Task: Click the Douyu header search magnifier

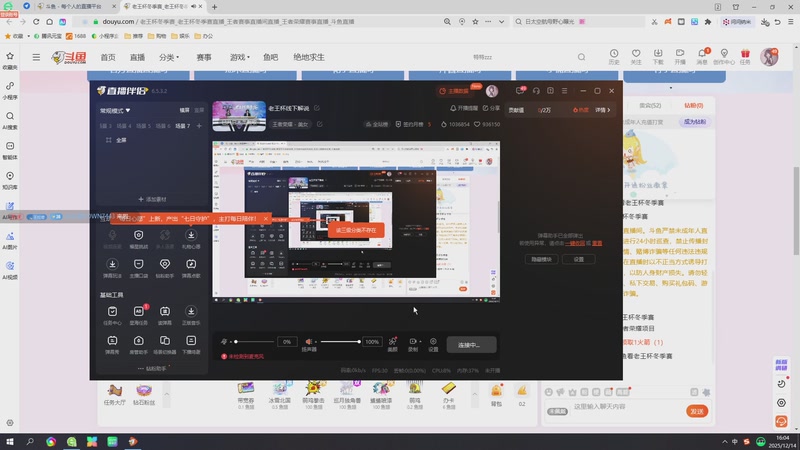Action: pos(581,57)
